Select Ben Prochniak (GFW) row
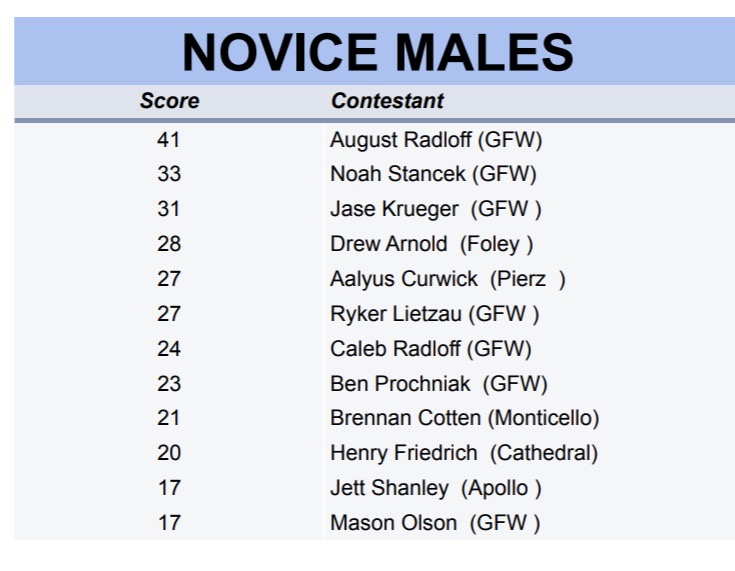The width and height of the screenshot is (735, 571). point(438,383)
